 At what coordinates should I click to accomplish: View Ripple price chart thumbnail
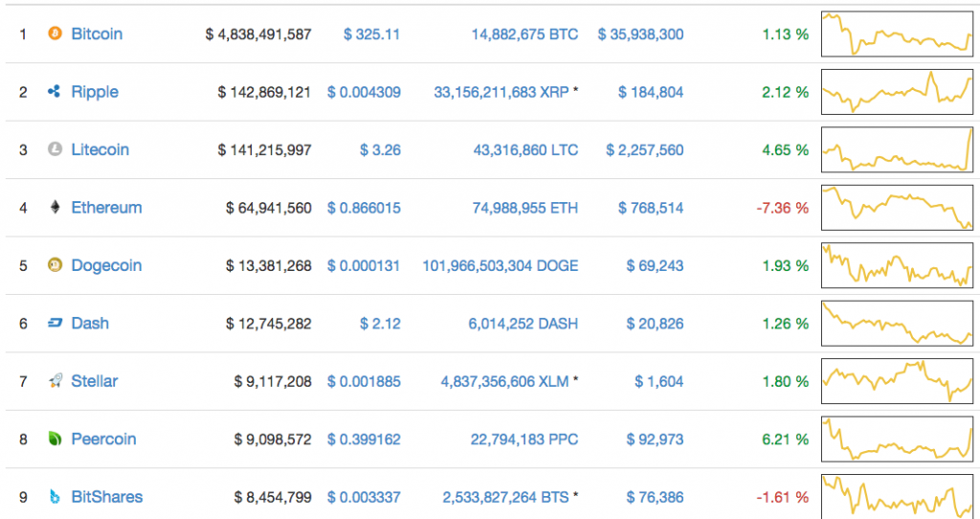click(897, 91)
